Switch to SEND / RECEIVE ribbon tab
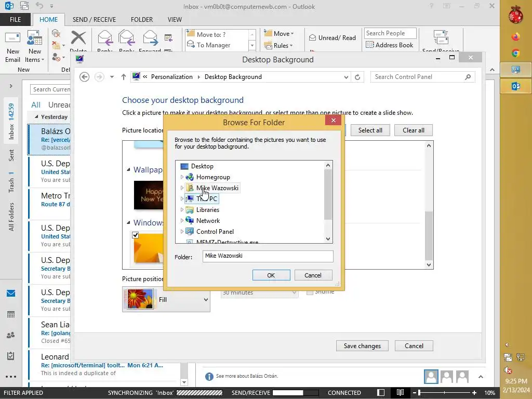This screenshot has height=399, width=532. point(94,20)
